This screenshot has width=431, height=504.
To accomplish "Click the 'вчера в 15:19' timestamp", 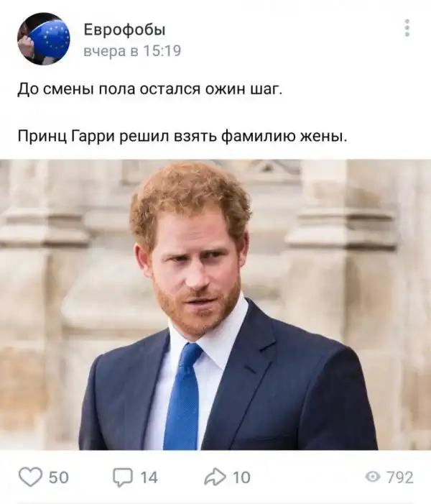I will [132, 51].
